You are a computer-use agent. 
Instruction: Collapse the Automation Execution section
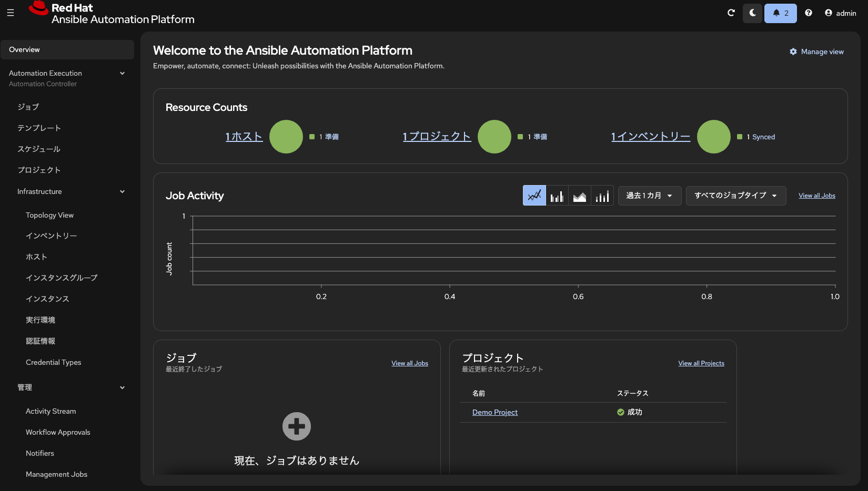pyautogui.click(x=67, y=78)
